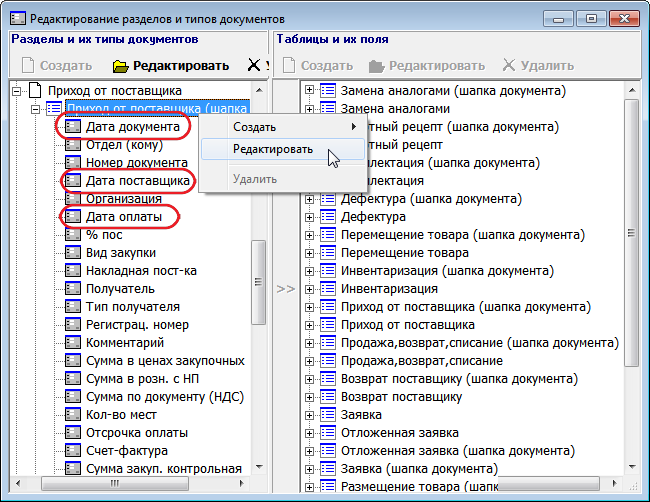
Task: Click the Создать page icon in left toolbar
Action: tap(28, 65)
